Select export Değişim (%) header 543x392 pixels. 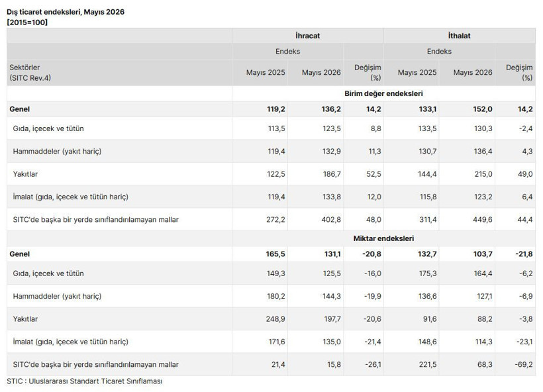[368, 73]
